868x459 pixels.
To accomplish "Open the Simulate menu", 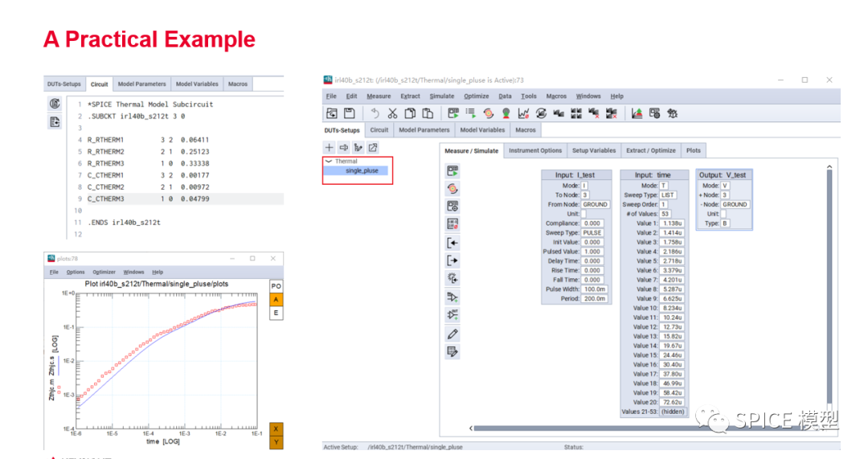I will [442, 96].
